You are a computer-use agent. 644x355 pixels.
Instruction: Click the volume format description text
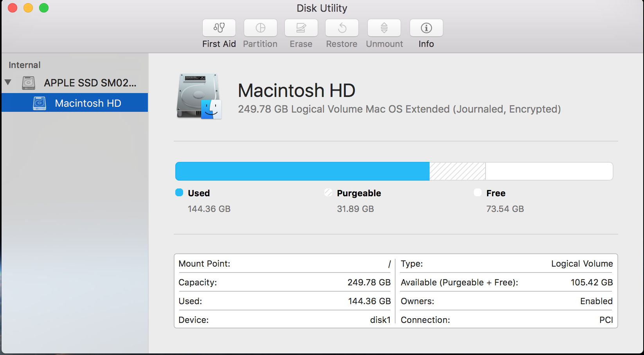[399, 109]
